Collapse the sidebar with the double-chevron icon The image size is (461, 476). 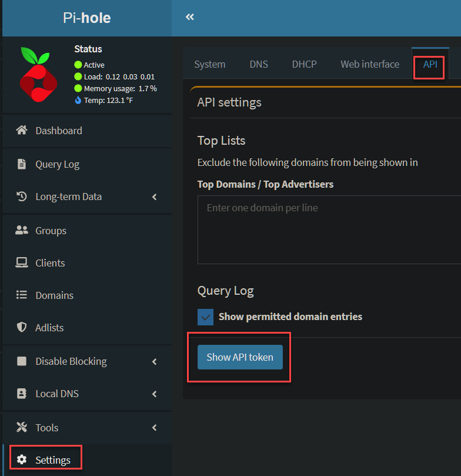pyautogui.click(x=190, y=17)
